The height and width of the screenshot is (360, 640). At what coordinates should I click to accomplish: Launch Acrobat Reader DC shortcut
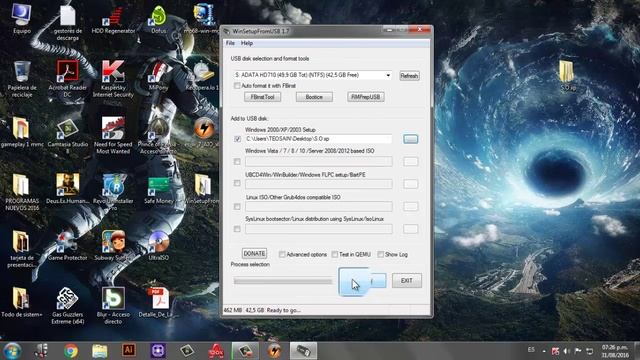(67, 79)
